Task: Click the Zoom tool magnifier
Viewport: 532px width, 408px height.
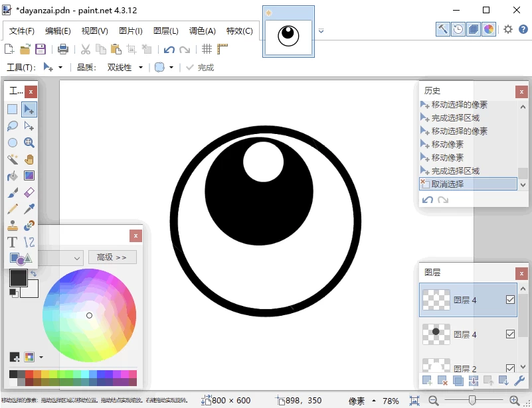Action: (29, 143)
